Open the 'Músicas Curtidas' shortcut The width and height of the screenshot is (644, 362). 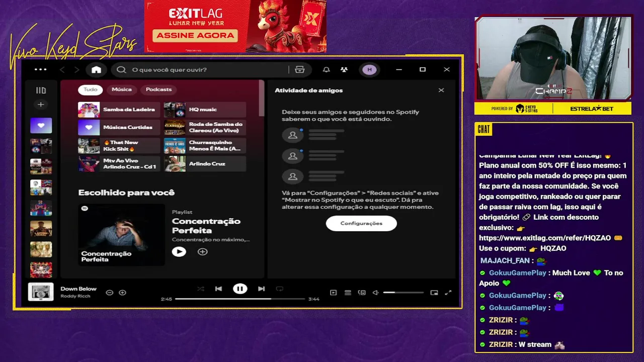click(119, 128)
